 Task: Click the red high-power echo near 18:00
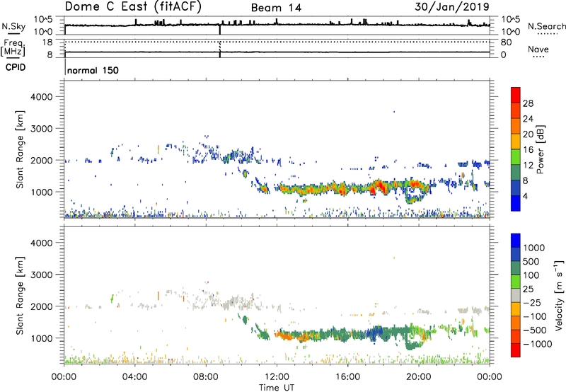[380, 186]
